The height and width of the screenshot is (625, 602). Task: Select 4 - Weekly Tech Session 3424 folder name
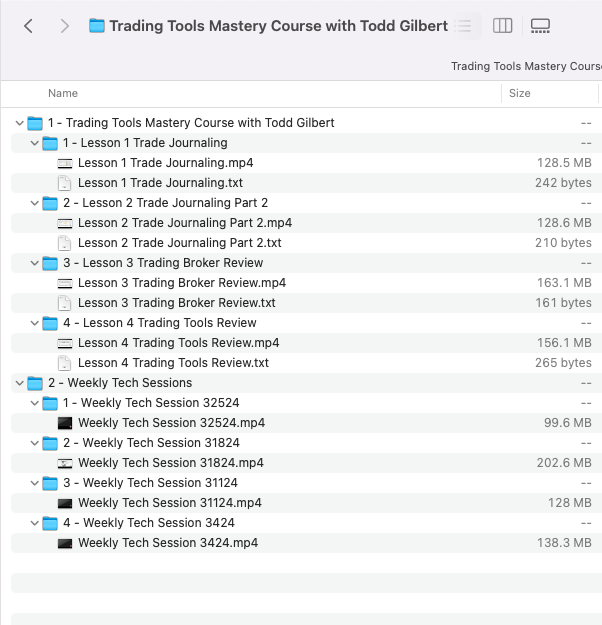pos(149,523)
